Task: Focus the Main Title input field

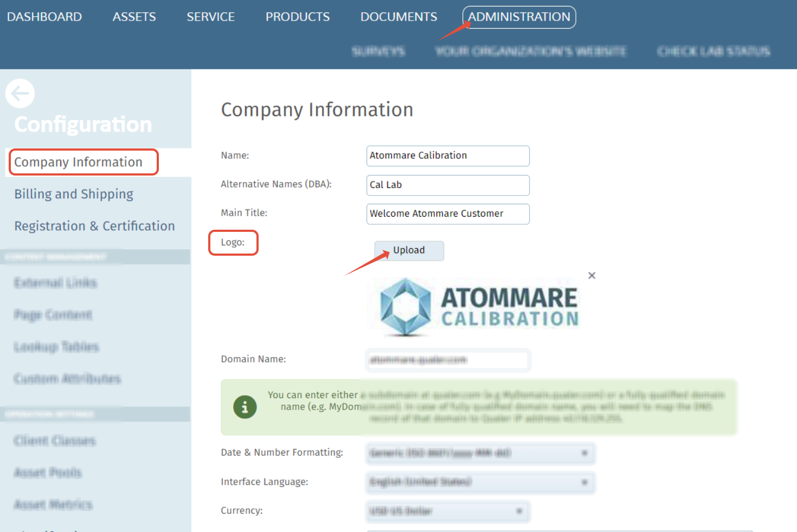Action: point(448,214)
